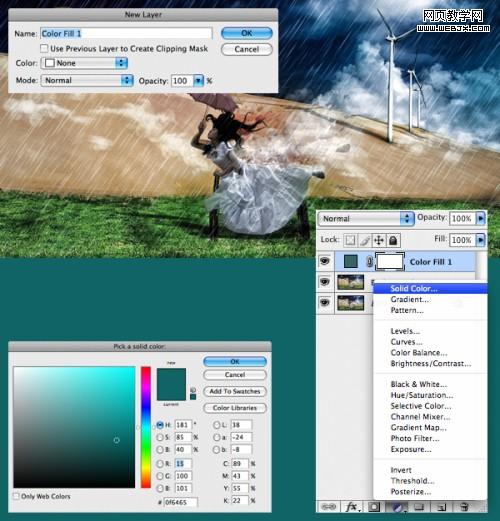This screenshot has width=500, height=521.
Task: Open the blend mode dropdown in Layers panel
Action: (x=366, y=219)
